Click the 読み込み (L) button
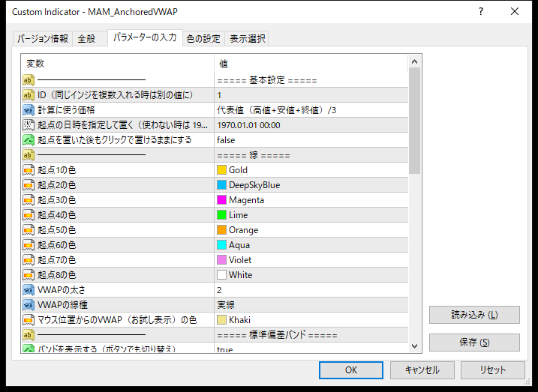Viewport: 538px width, 392px height. [x=474, y=315]
